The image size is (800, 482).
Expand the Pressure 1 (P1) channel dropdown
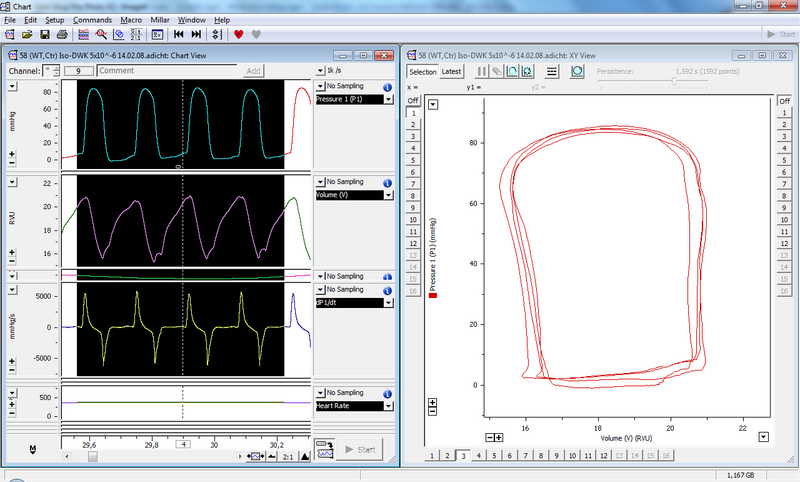(386, 100)
